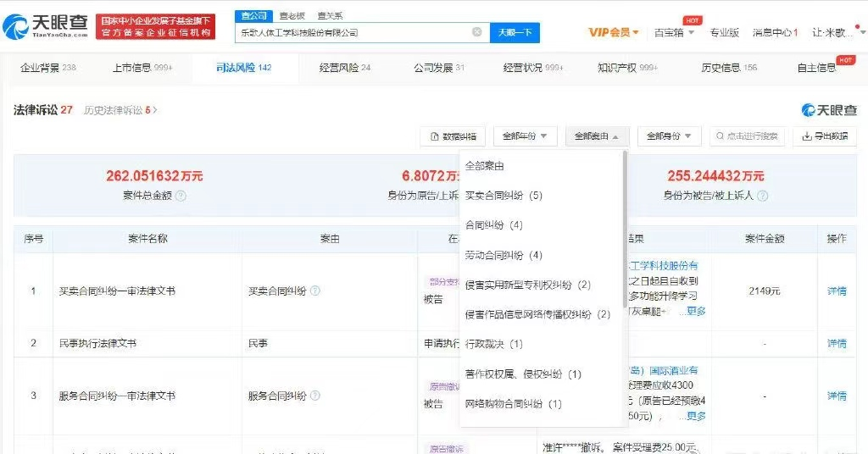Screen dimensions: 868x454
Task: Select the 司法风险 tab
Action: pos(243,68)
